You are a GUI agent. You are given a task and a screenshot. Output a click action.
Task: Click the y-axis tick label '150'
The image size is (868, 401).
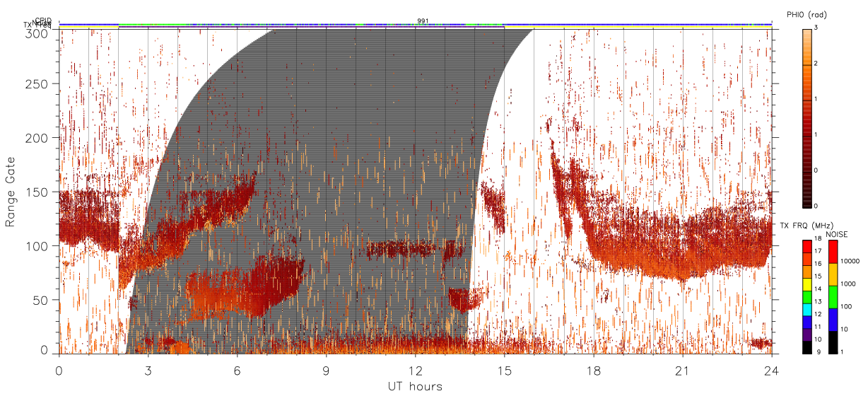click(x=37, y=192)
